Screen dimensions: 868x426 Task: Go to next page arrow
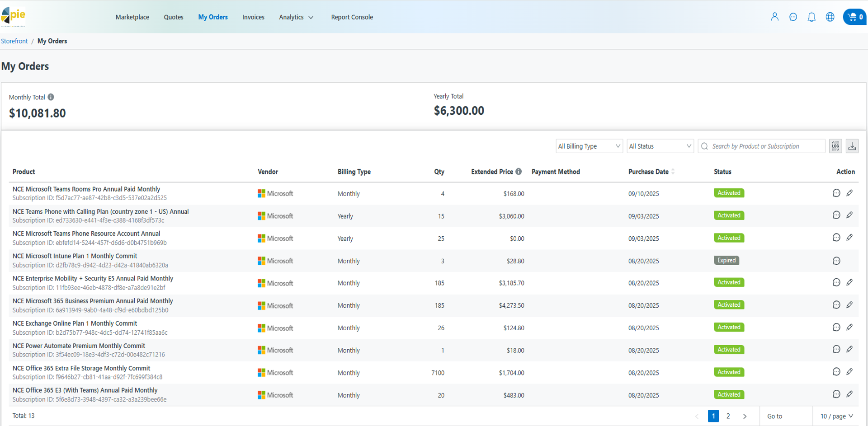(x=745, y=416)
